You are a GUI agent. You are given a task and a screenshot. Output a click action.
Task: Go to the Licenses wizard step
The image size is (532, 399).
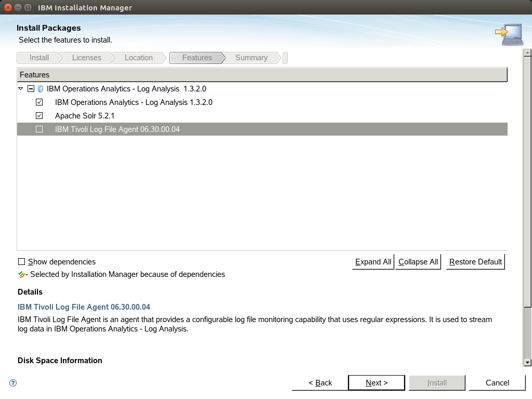(87, 58)
